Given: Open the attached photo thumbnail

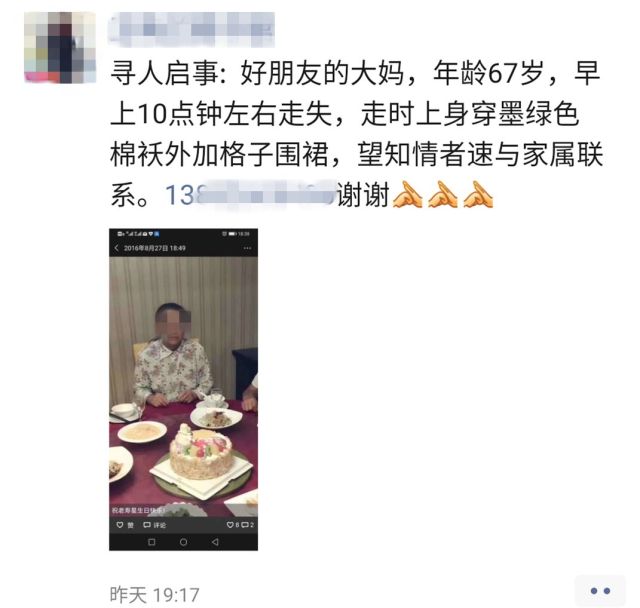Looking at the screenshot, I should (x=183, y=389).
